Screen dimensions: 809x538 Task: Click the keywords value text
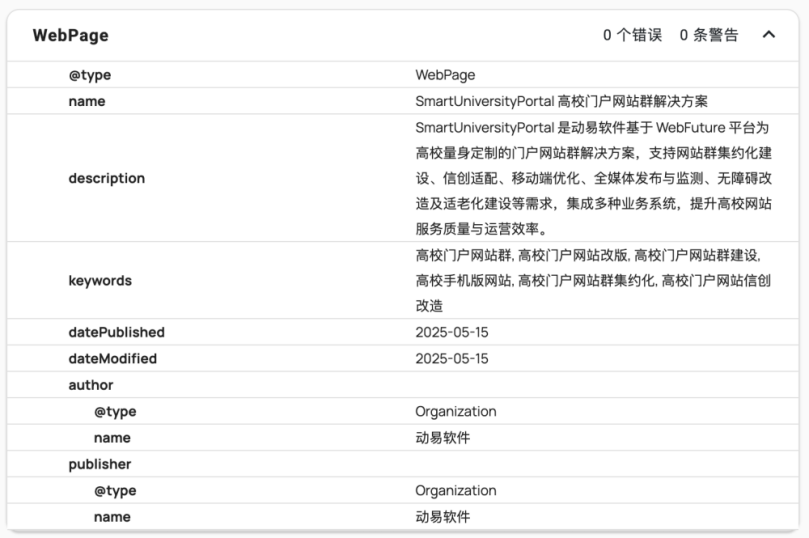[x=593, y=281]
